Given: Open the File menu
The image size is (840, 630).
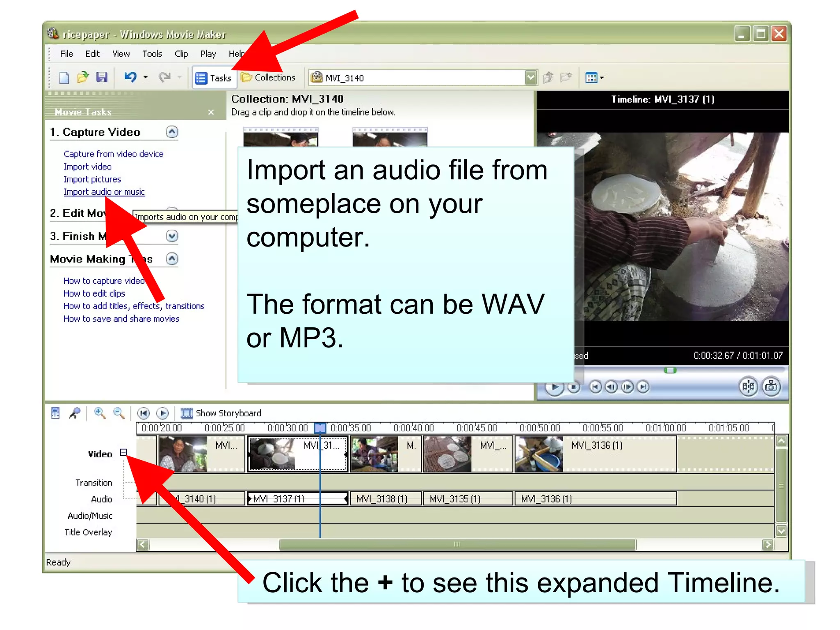Looking at the screenshot, I should tap(66, 54).
